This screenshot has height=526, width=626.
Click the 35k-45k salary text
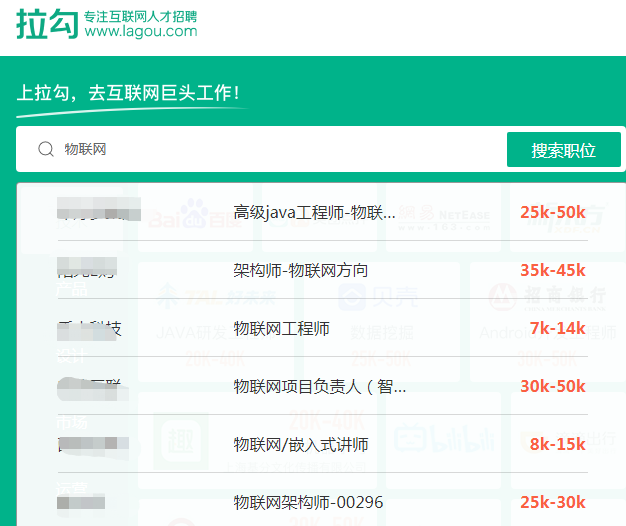click(x=553, y=270)
